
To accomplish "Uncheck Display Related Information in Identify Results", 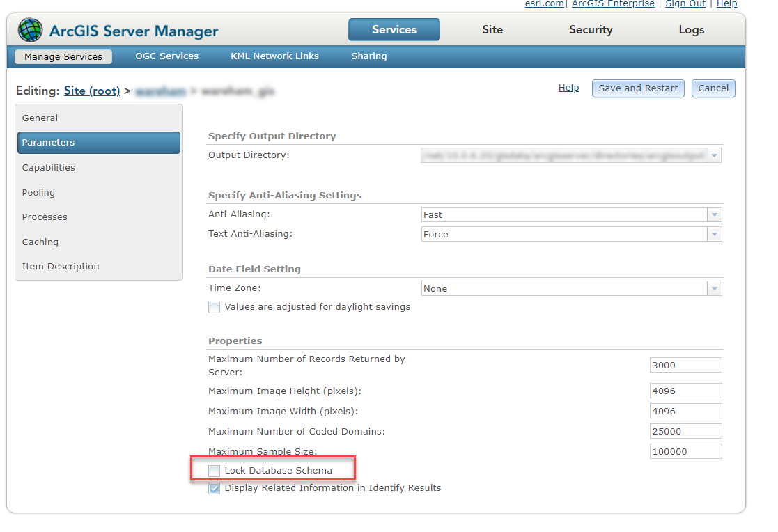I will click(214, 488).
